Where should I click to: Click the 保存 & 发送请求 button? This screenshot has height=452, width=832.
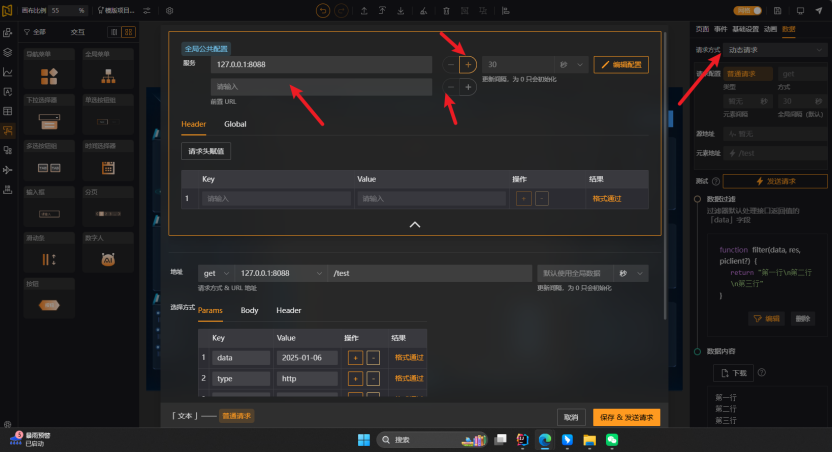pyautogui.click(x=626, y=417)
